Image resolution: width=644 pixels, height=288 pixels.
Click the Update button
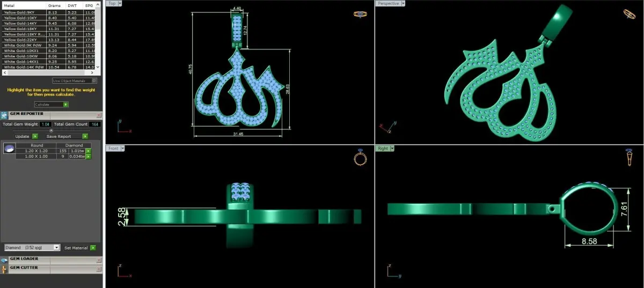(23, 136)
